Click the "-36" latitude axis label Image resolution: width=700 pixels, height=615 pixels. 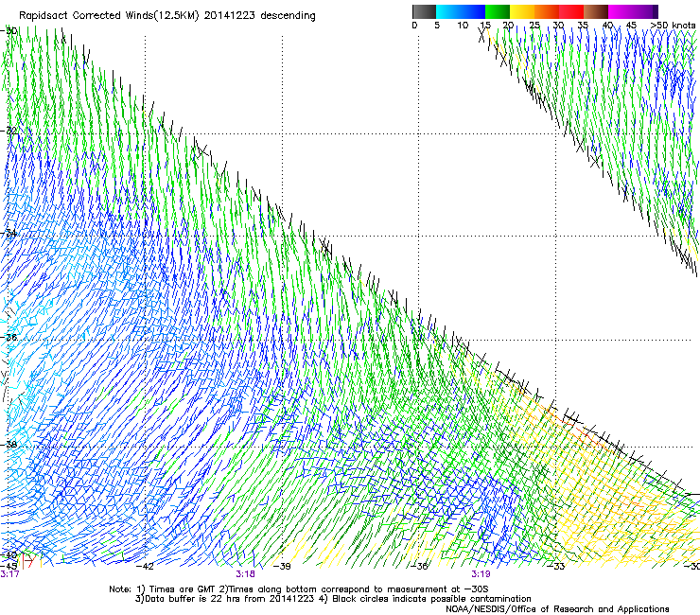click(9, 337)
